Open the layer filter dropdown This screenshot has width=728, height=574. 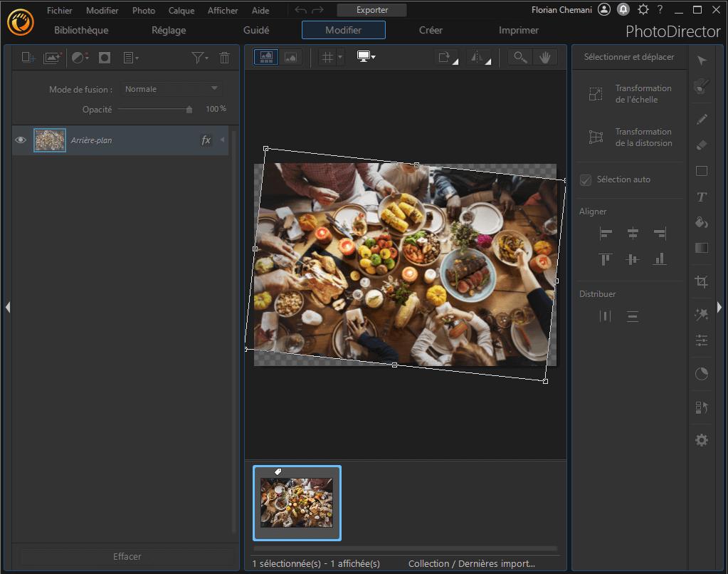(200, 58)
